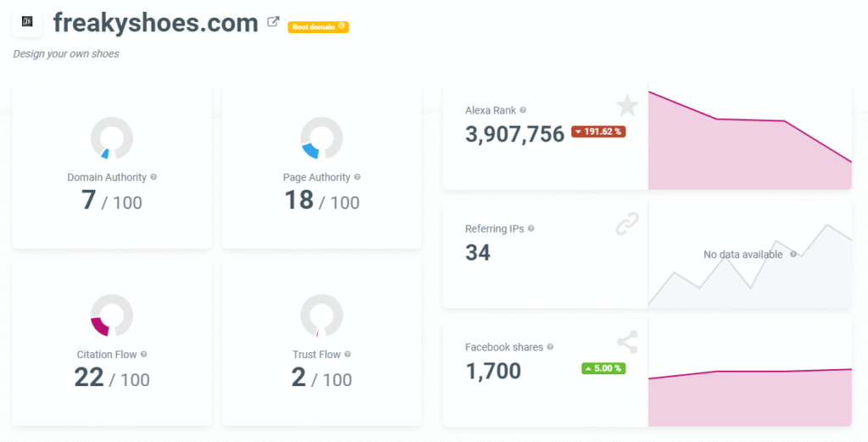
Task: Click the No data available info icon
Action: (793, 254)
